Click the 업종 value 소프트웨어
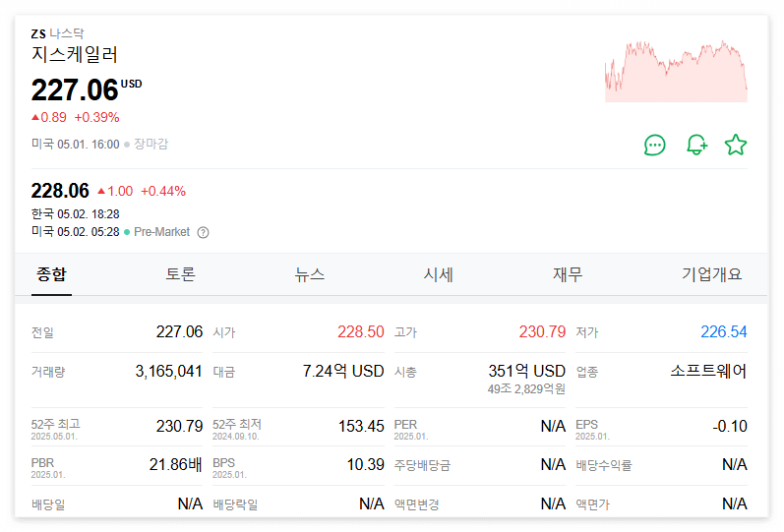This screenshot has height=532, width=784. pyautogui.click(x=708, y=372)
